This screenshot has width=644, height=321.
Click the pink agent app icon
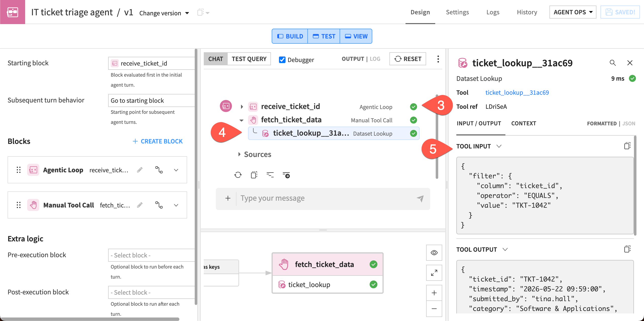(x=13, y=12)
